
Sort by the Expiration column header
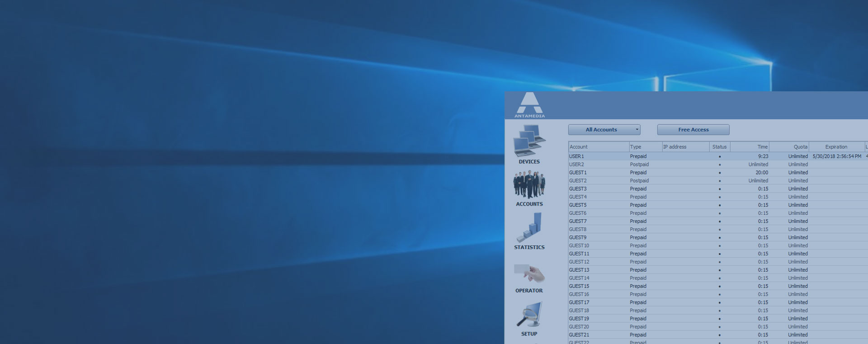tap(836, 147)
